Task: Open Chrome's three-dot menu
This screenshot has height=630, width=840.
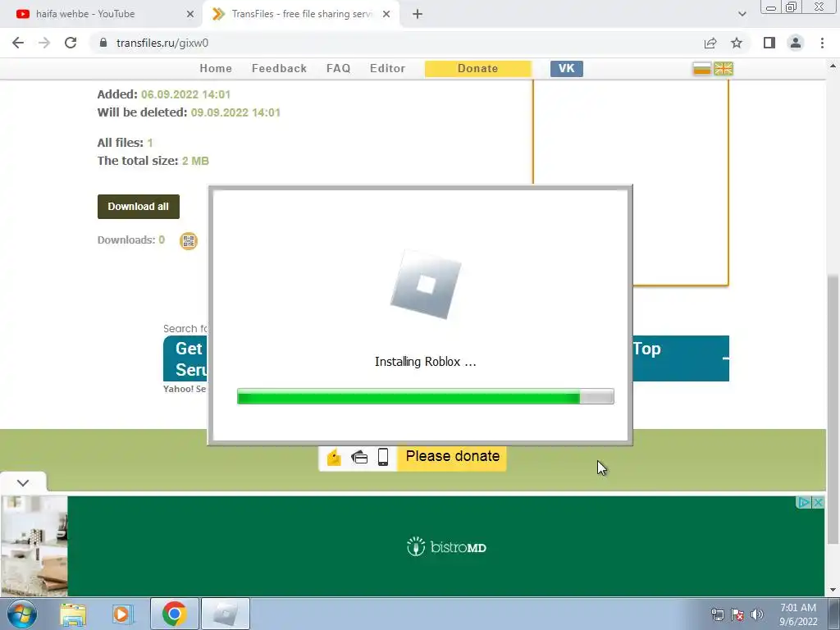Action: (x=822, y=43)
